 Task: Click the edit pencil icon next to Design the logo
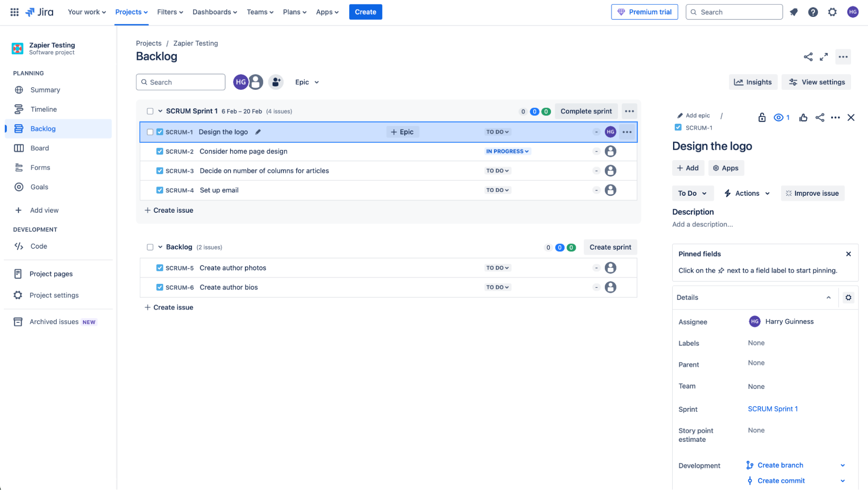point(258,132)
